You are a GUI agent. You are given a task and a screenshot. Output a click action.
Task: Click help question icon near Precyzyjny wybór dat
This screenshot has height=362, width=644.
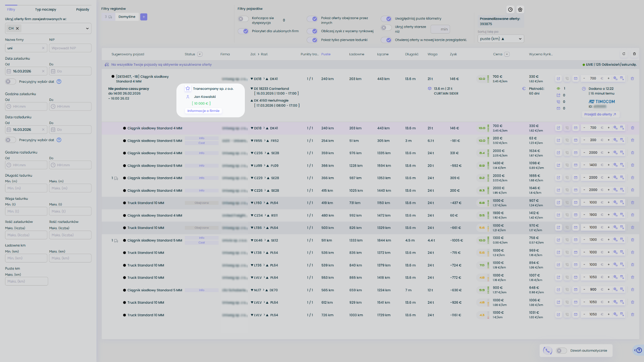59,81
